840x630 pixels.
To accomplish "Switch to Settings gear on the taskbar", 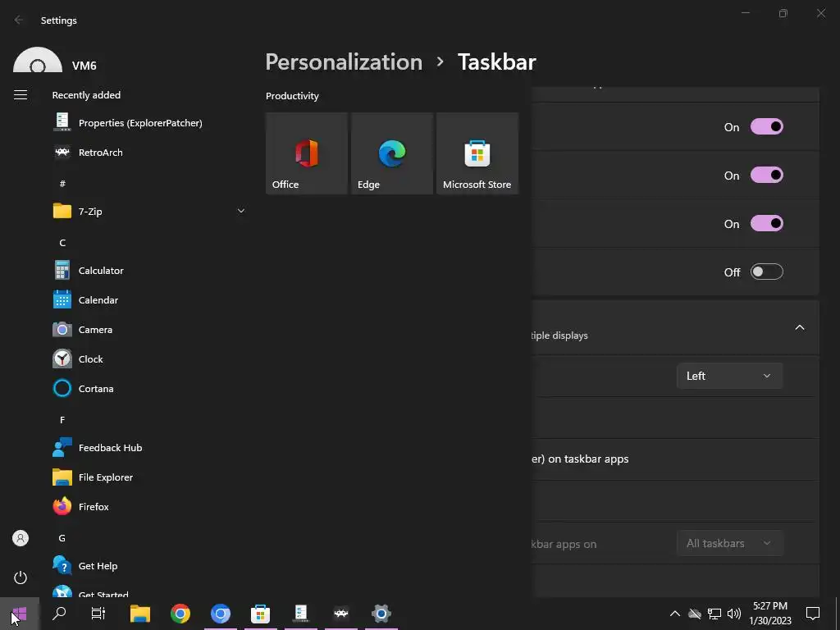I will pyautogui.click(x=381, y=614).
